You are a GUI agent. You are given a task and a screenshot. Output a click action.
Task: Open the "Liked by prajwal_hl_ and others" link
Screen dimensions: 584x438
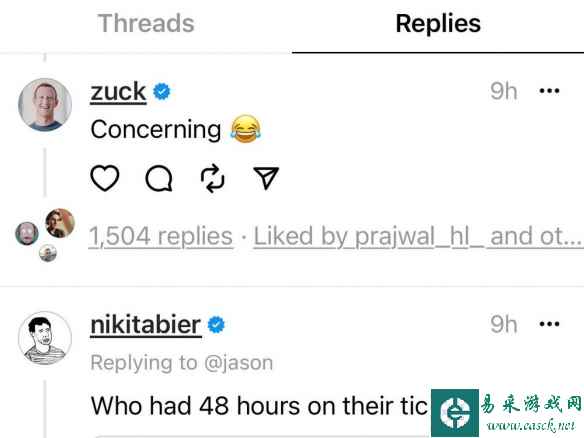(x=418, y=237)
